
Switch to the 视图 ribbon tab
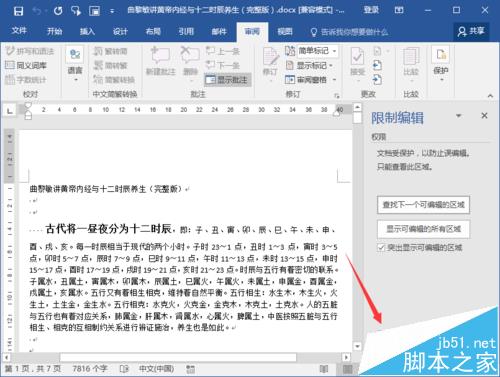(x=285, y=32)
